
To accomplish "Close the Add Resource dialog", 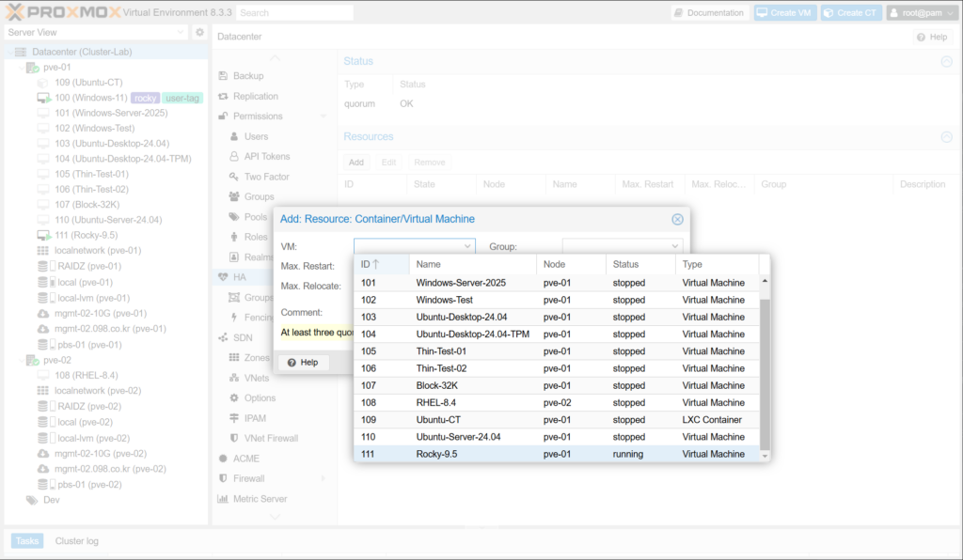I will click(x=677, y=219).
